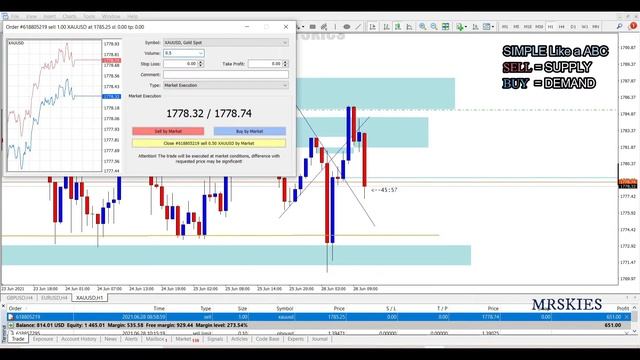The height and width of the screenshot is (360, 640).
Task: Tile chart windows with grid icon
Action: pyautogui.click(x=446, y=27)
